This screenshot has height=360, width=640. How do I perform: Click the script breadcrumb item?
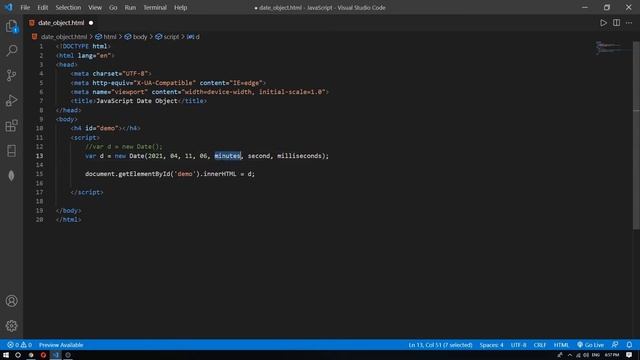[171, 37]
